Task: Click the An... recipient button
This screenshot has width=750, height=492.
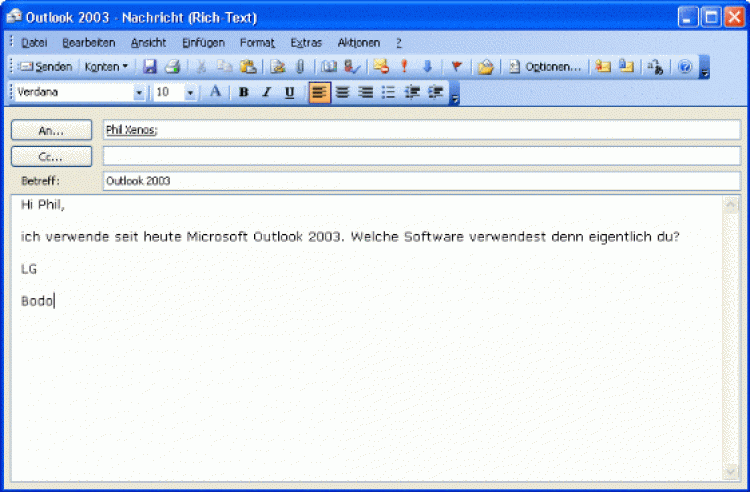Action: (x=51, y=130)
